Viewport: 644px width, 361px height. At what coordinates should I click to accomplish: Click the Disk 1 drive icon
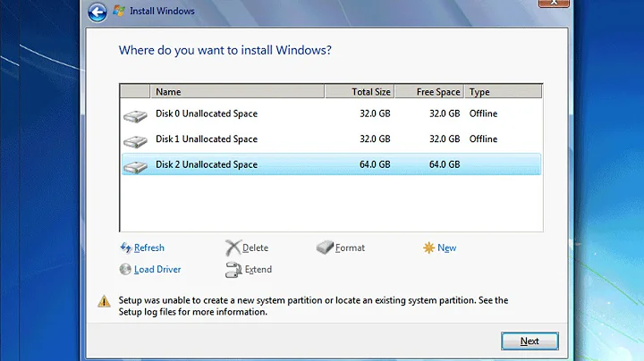pos(135,141)
